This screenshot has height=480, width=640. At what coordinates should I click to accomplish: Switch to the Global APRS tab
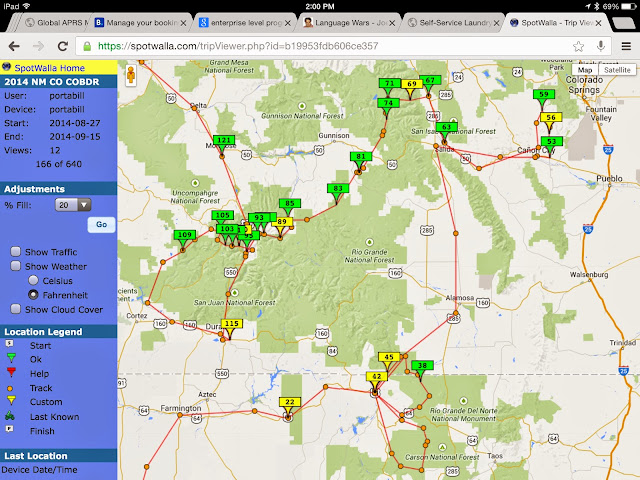[x=56, y=23]
